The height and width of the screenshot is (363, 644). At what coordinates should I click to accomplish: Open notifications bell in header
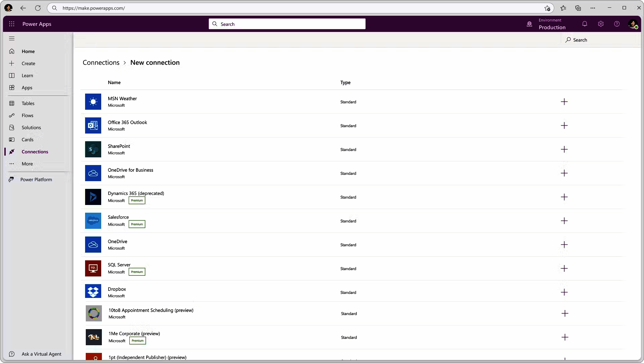(585, 24)
